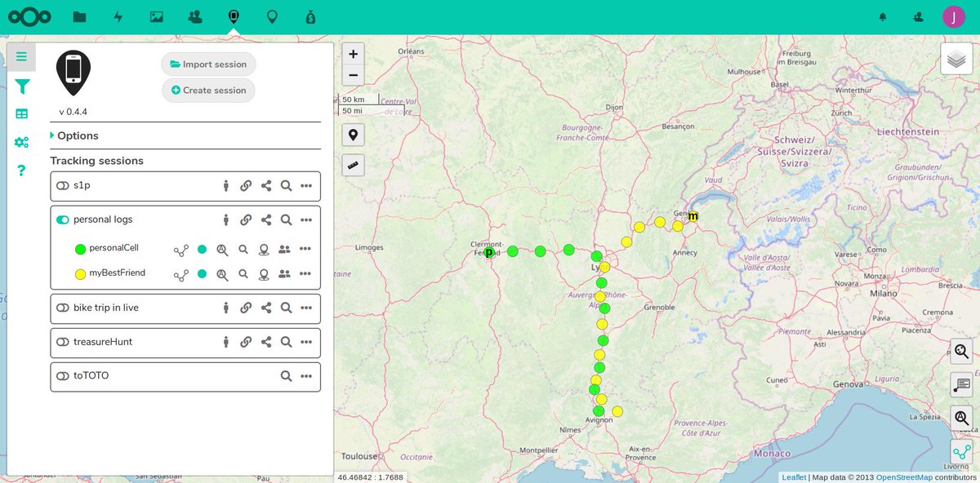The height and width of the screenshot is (483, 980).
Task: Open personal logs more options menu
Action: point(306,220)
